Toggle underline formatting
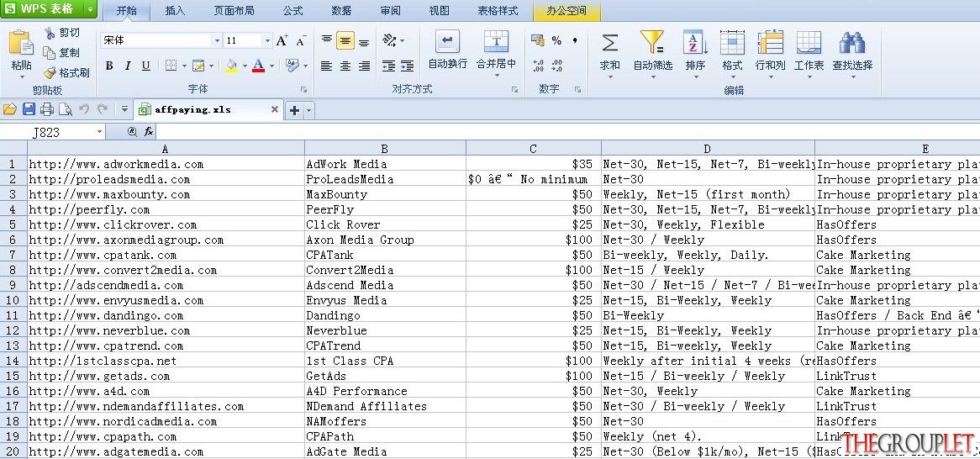Image resolution: width=980 pixels, height=459 pixels. click(x=145, y=66)
